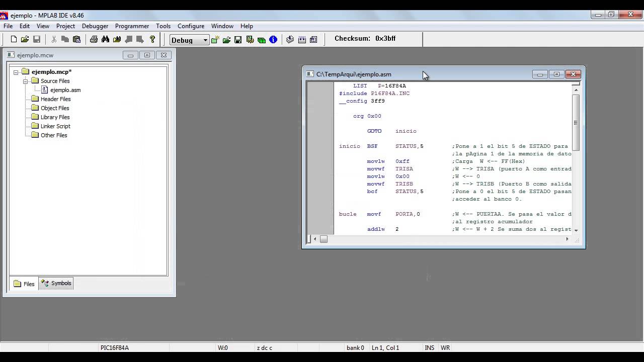Click the editor vertical scrollbar thumb
The image size is (644, 362).
576,122
